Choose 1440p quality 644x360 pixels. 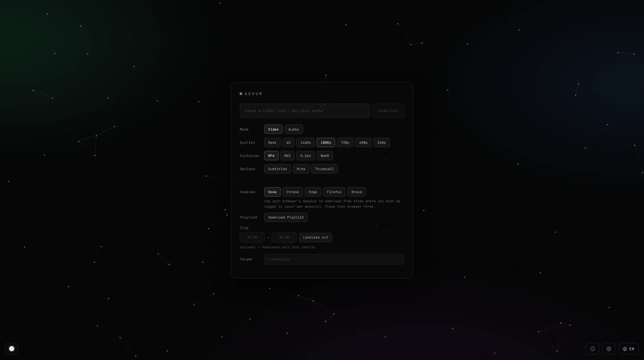tap(305, 142)
